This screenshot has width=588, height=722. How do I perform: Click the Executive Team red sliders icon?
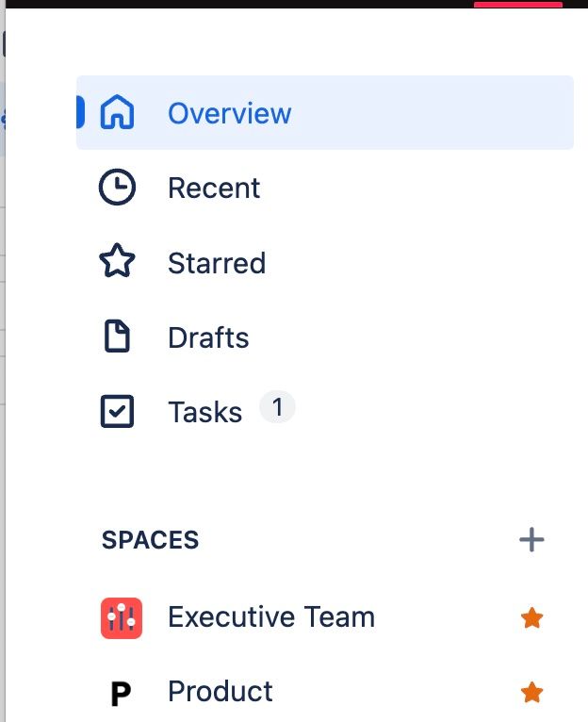122,618
